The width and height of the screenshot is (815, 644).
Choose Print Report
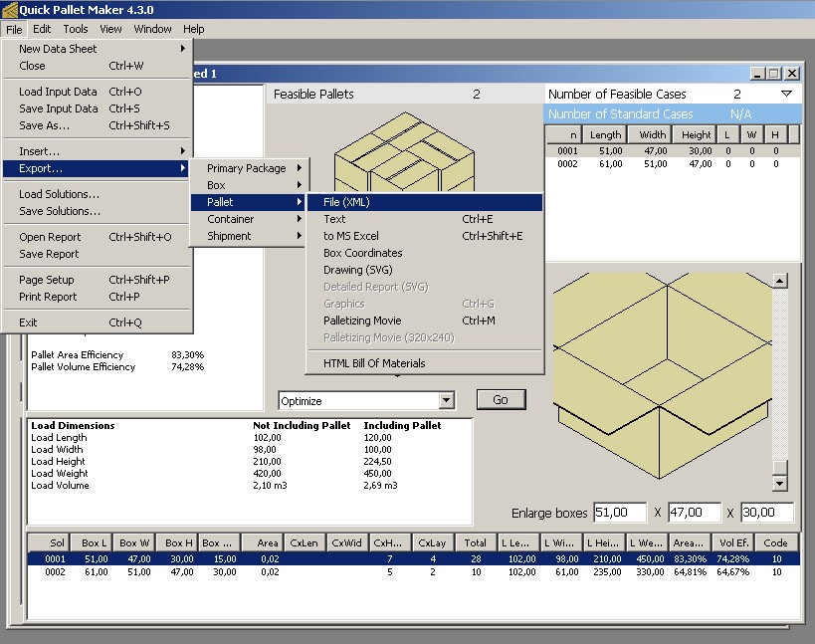coord(97,297)
